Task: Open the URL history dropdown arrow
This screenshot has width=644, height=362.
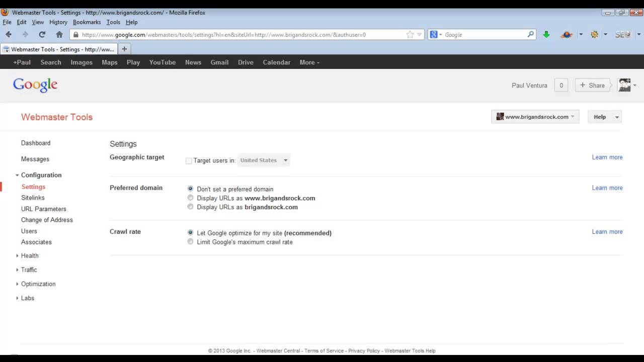Action: [419, 35]
